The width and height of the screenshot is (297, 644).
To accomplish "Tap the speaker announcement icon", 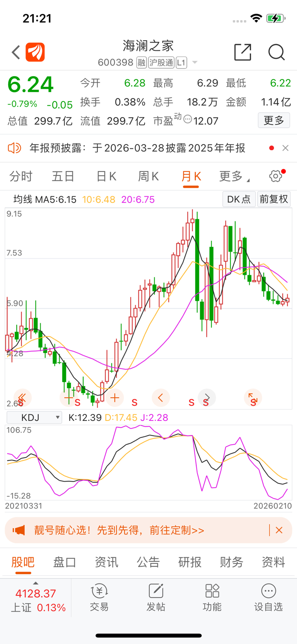I will [x=14, y=148].
